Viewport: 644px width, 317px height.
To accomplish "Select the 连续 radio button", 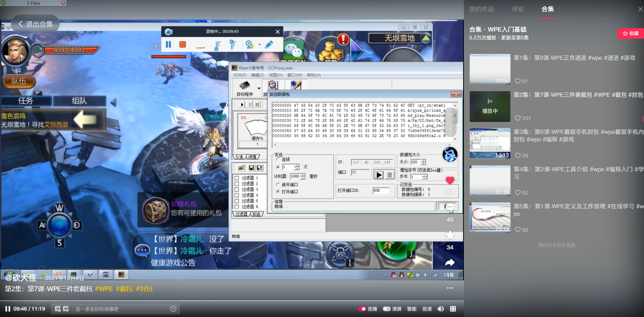I will 278,159.
